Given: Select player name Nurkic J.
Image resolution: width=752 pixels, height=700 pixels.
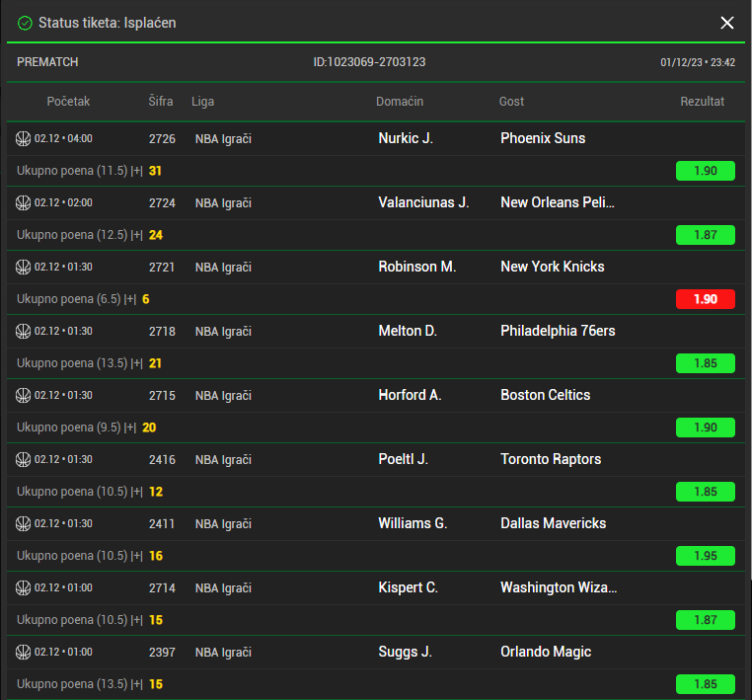Looking at the screenshot, I should pyautogui.click(x=406, y=138).
